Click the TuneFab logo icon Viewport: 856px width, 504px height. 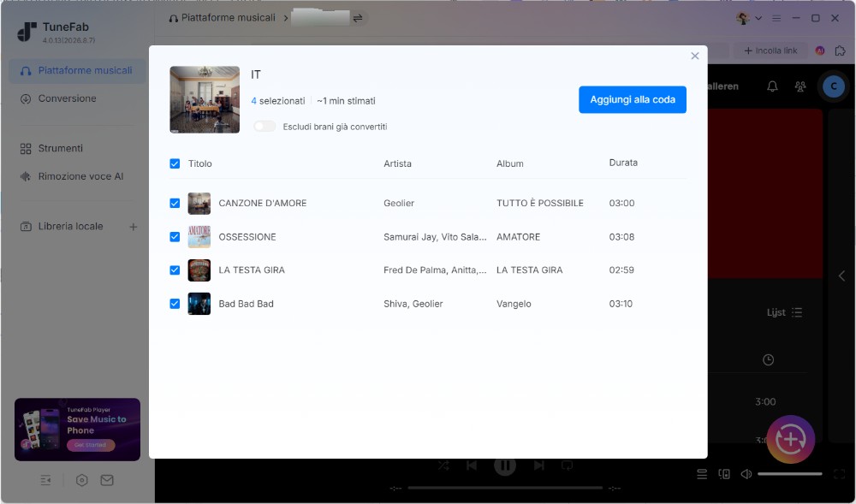pyautogui.click(x=27, y=32)
